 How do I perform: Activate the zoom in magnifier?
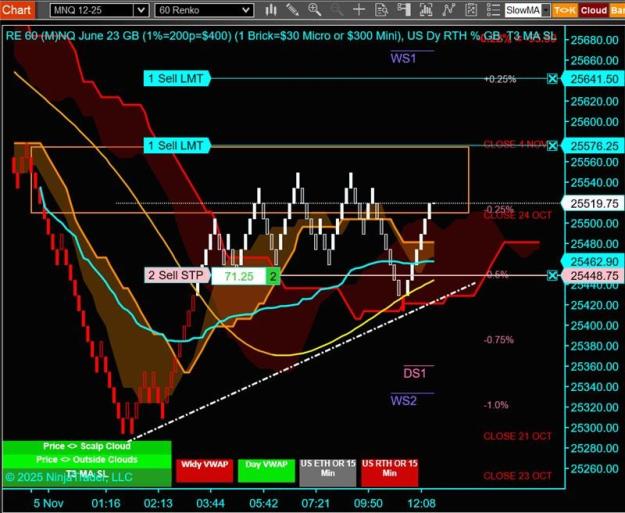[314, 10]
